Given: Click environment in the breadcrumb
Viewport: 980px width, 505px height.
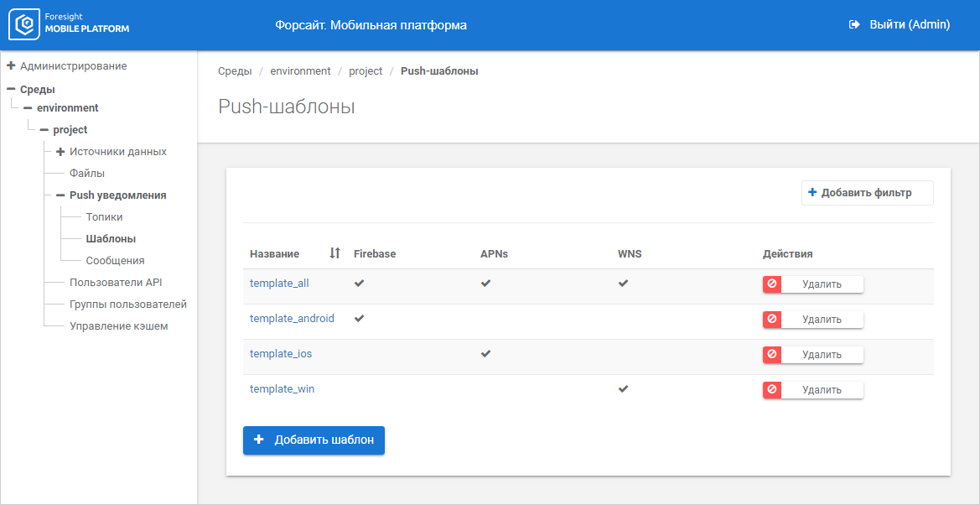Looking at the screenshot, I should [x=300, y=71].
